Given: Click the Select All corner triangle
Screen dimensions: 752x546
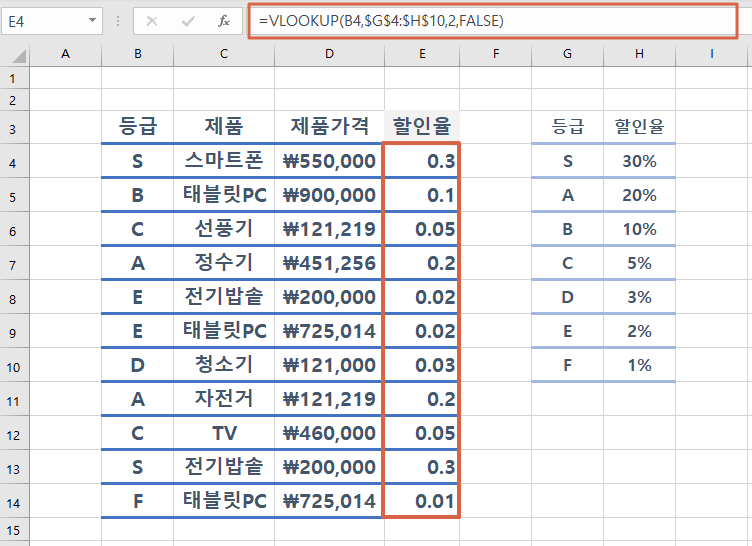Looking at the screenshot, I should 19,57.
